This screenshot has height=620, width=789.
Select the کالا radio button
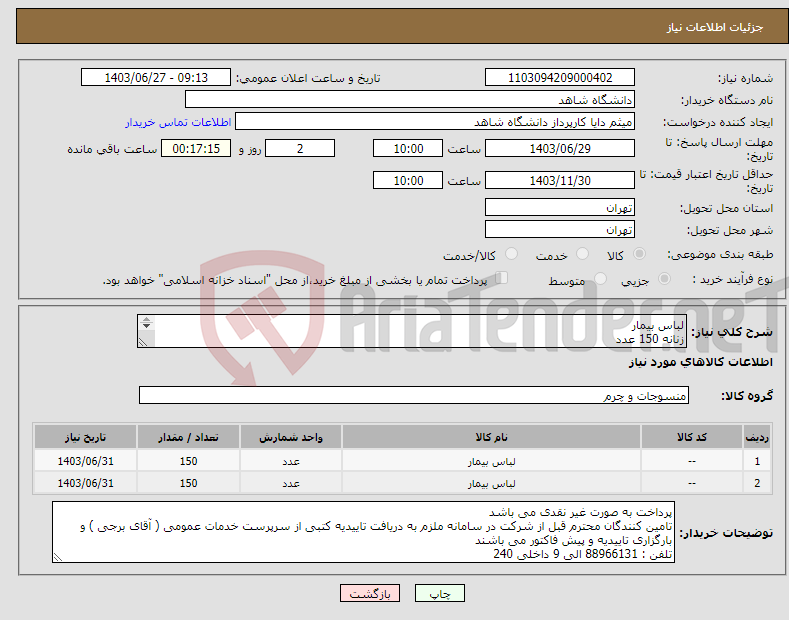point(639,254)
